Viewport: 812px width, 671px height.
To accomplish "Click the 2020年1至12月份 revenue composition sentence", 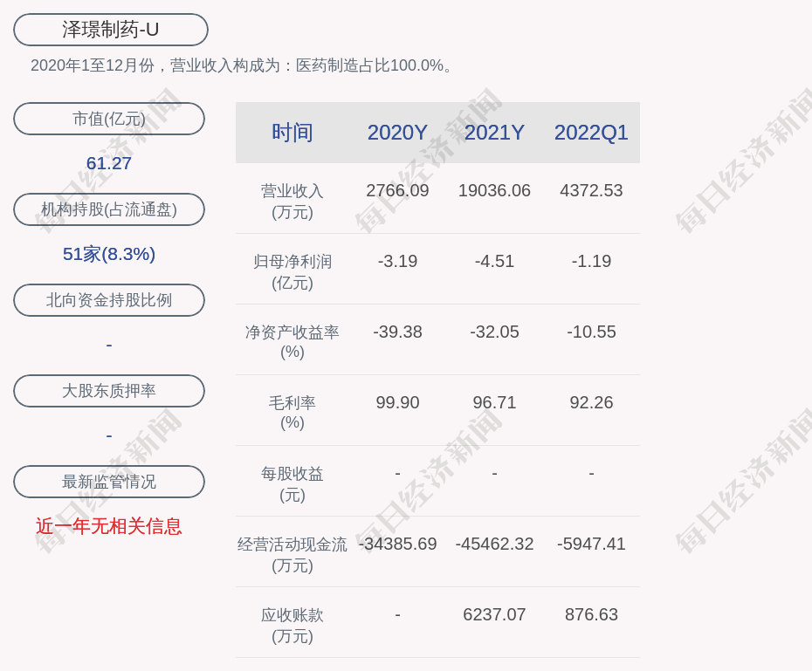I will [243, 65].
